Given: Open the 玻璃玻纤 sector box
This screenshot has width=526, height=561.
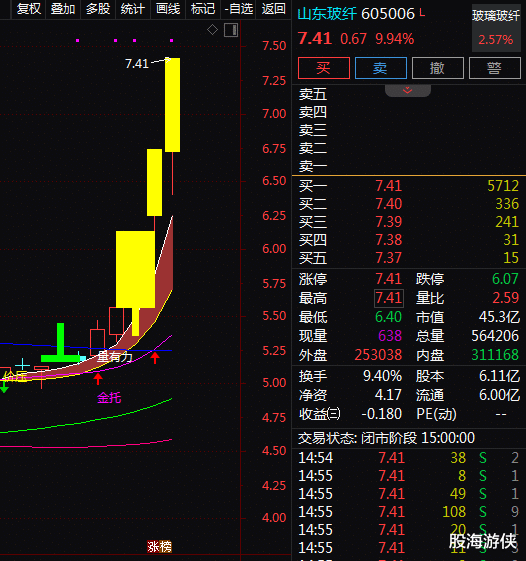Looking at the screenshot, I should pyautogui.click(x=496, y=28).
